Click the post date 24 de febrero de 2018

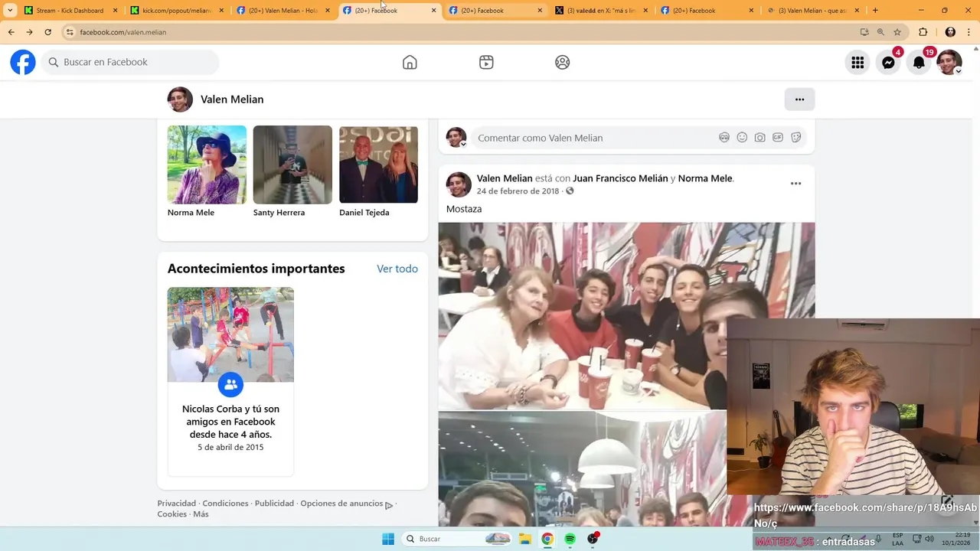coord(518,191)
